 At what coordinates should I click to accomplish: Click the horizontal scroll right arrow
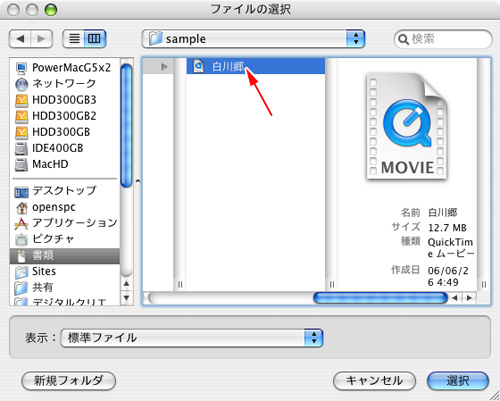pyautogui.click(x=470, y=298)
